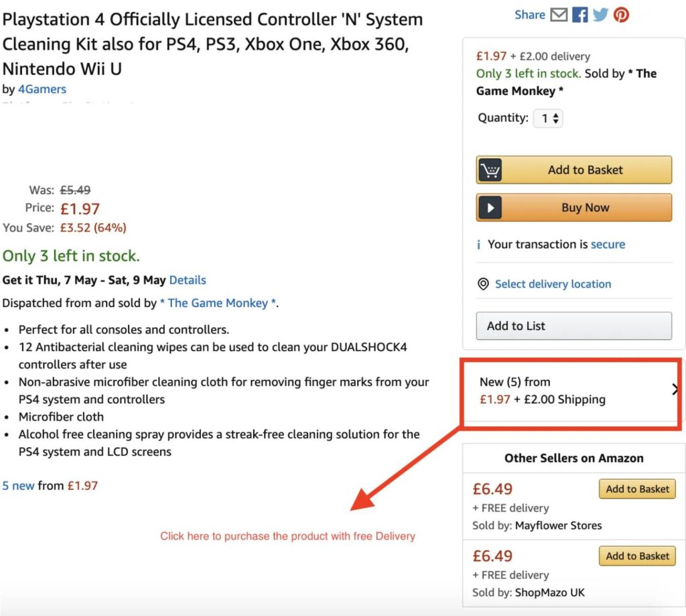Click the transaction info icon
Screen dimensions: 686x616
tap(478, 244)
